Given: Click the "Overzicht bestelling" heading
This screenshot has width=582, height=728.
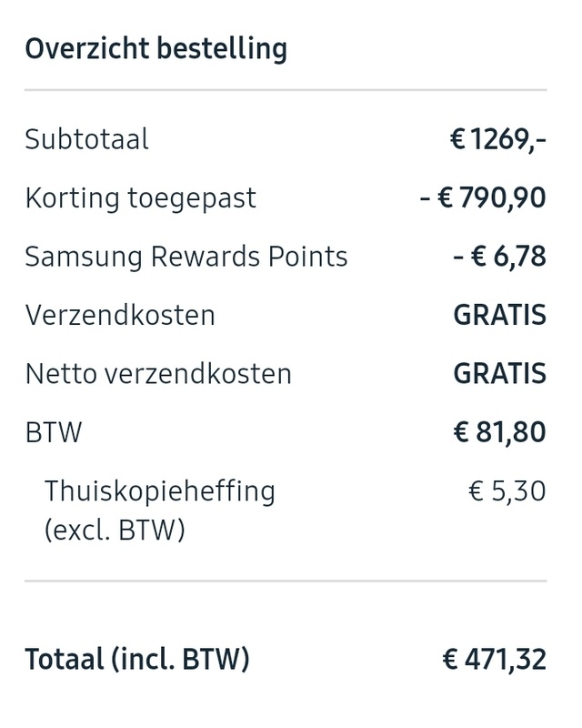Looking at the screenshot, I should click(156, 48).
